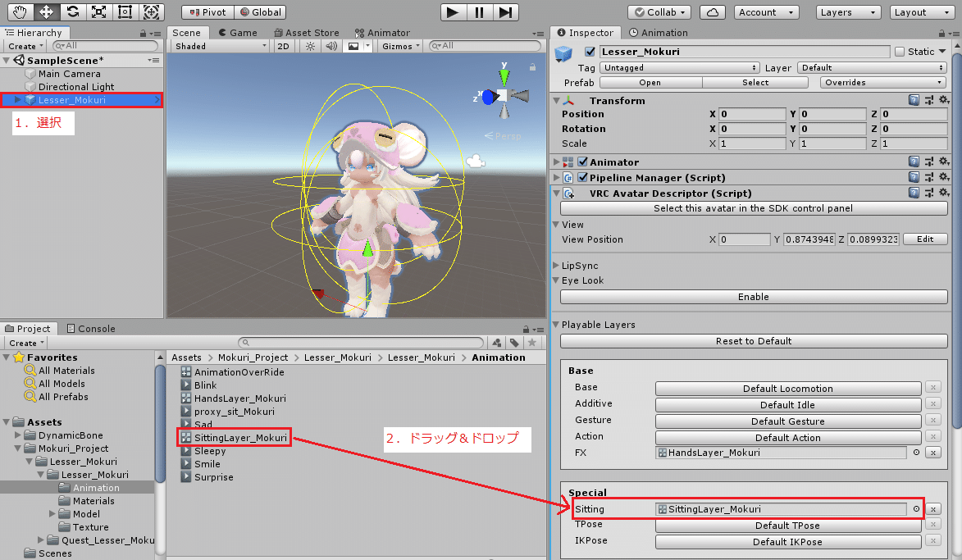
Task: Start Play mode
Action: coord(453,11)
